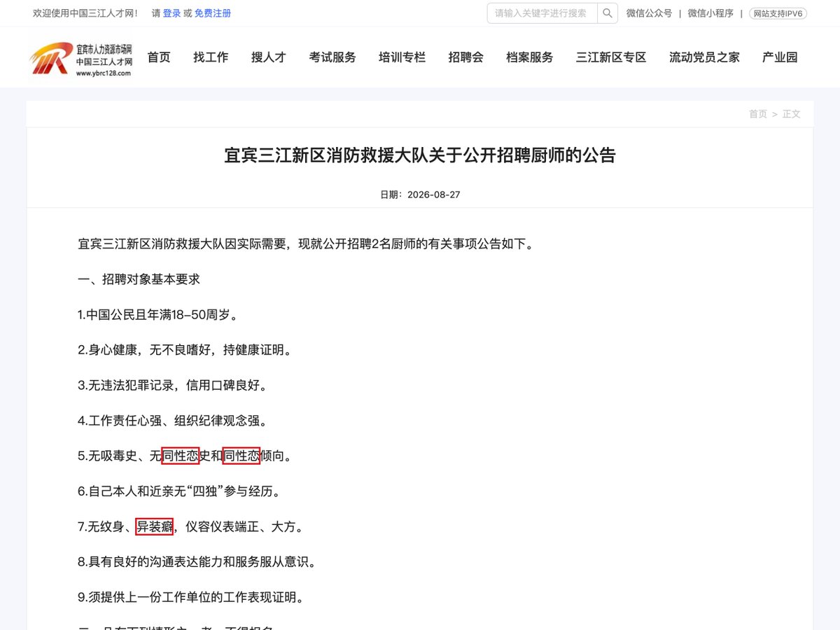Open the 招聘会 menu item

click(465, 57)
